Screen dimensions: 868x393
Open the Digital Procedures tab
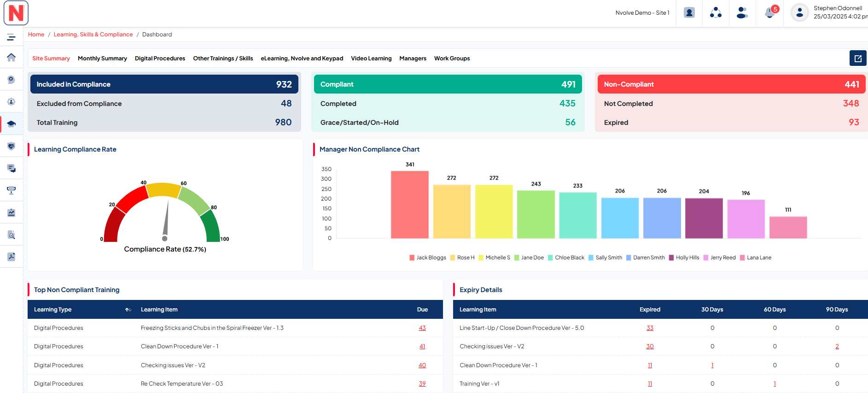click(x=160, y=59)
